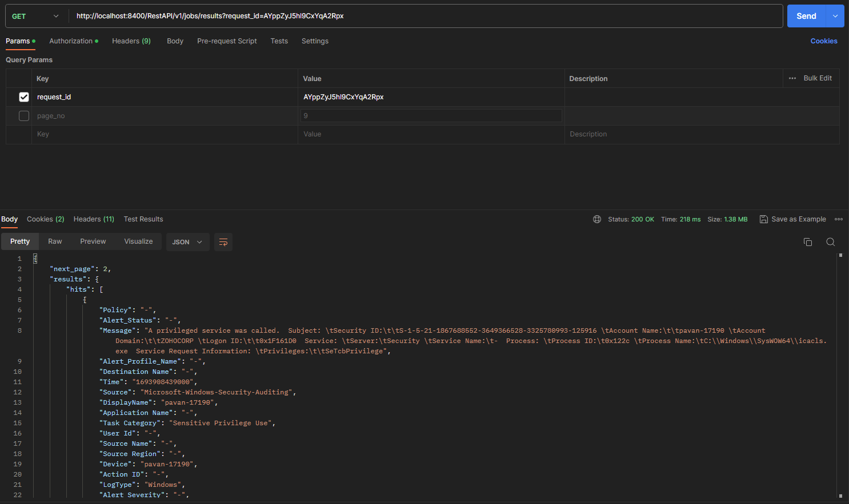Image resolution: width=849 pixels, height=504 pixels.
Task: View the Test Results tab
Action: (x=143, y=219)
